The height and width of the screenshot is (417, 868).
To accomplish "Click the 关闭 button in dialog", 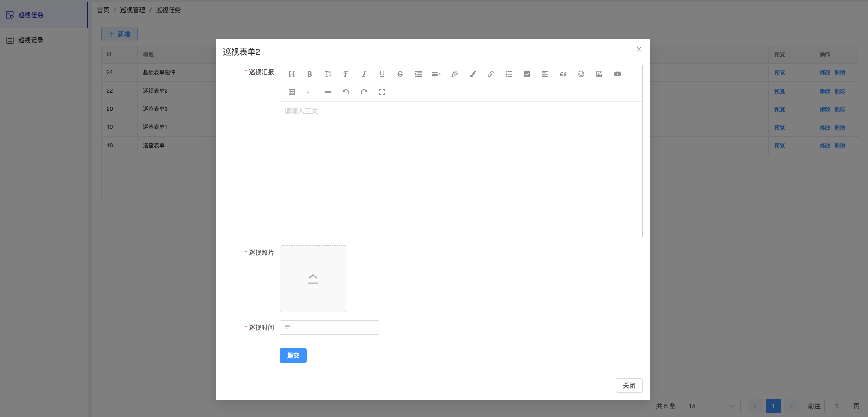I will [629, 385].
